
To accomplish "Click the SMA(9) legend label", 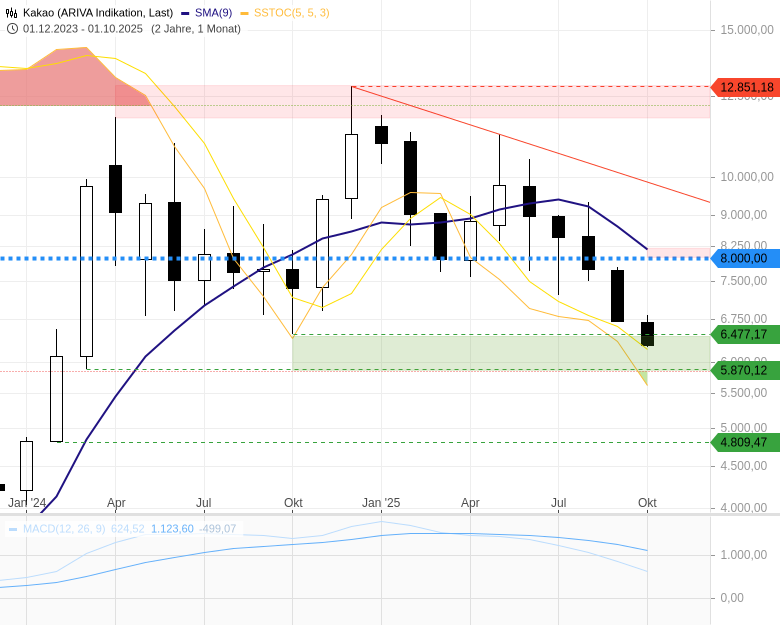I will 212,13.
